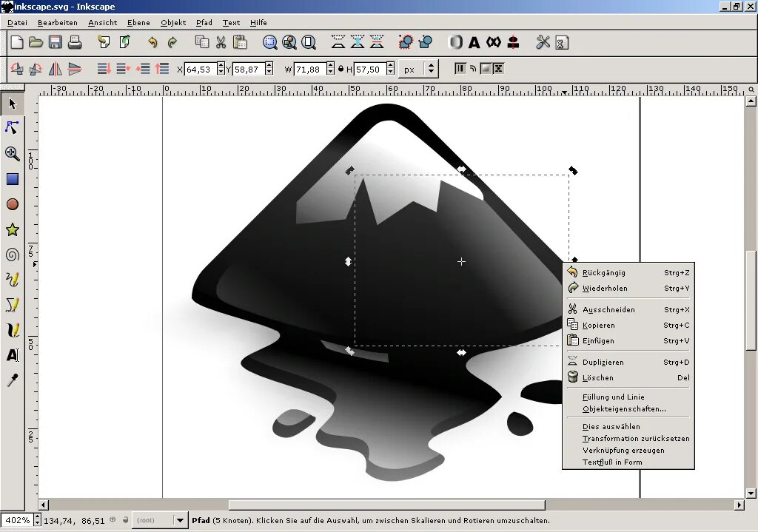Toggle scale rounded corners button
Viewport: 758px width, 532px height.
click(x=473, y=69)
